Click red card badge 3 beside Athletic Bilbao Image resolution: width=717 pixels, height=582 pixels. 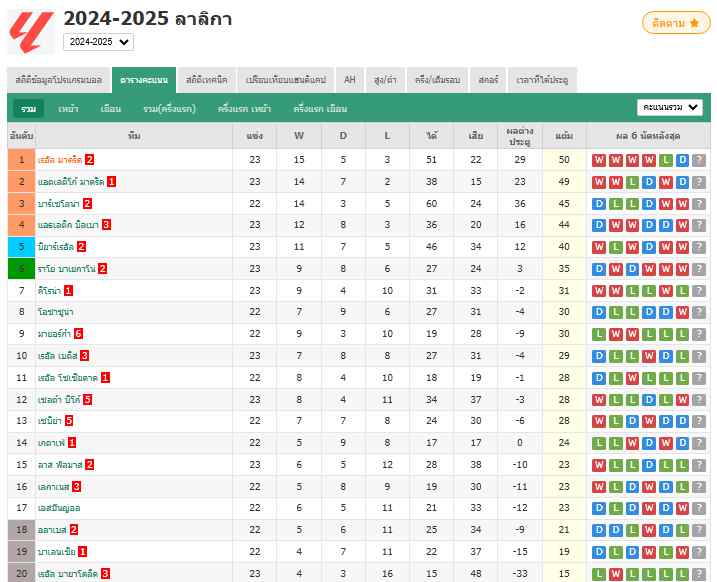(x=107, y=225)
